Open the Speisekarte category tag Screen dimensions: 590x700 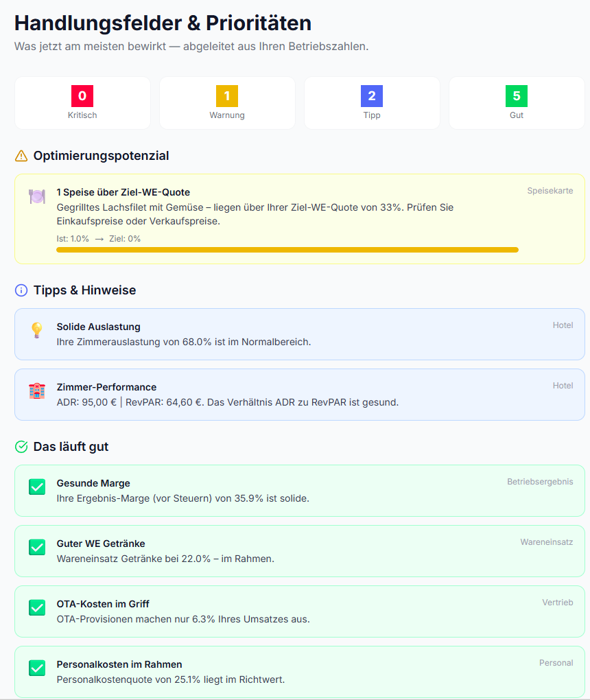pos(550,191)
